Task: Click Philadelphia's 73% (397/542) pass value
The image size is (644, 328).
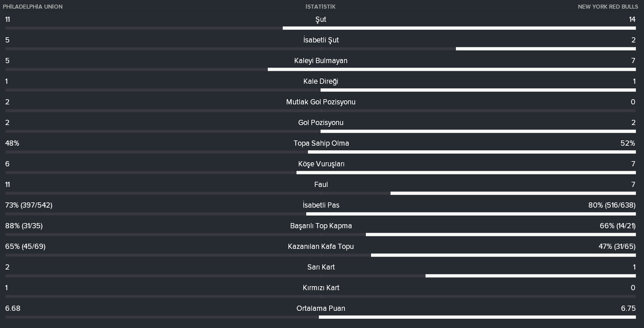Action: [x=29, y=205]
